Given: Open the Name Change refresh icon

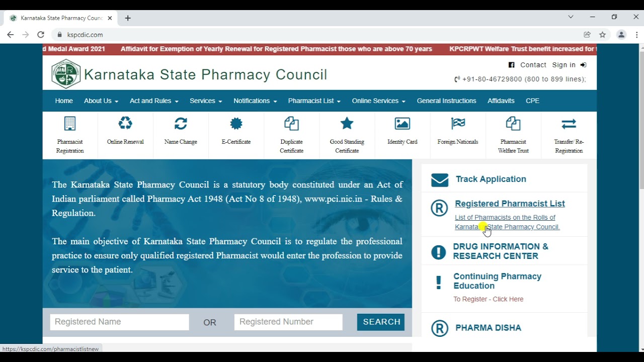Looking at the screenshot, I should point(181,123).
